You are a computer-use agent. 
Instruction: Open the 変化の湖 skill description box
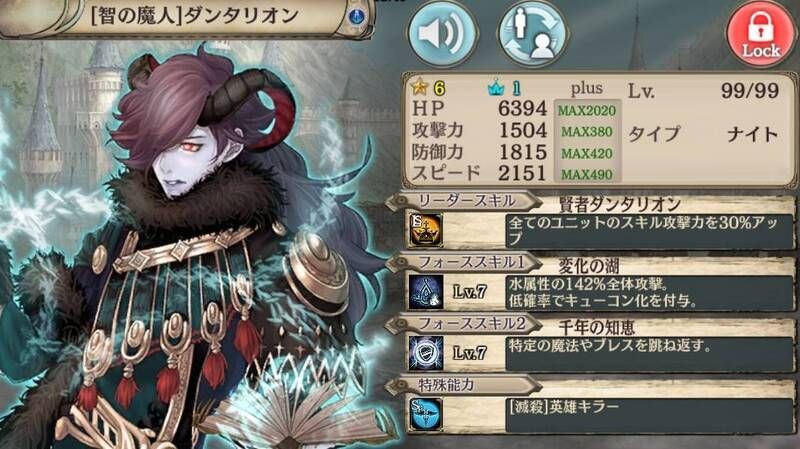pyautogui.click(x=649, y=292)
